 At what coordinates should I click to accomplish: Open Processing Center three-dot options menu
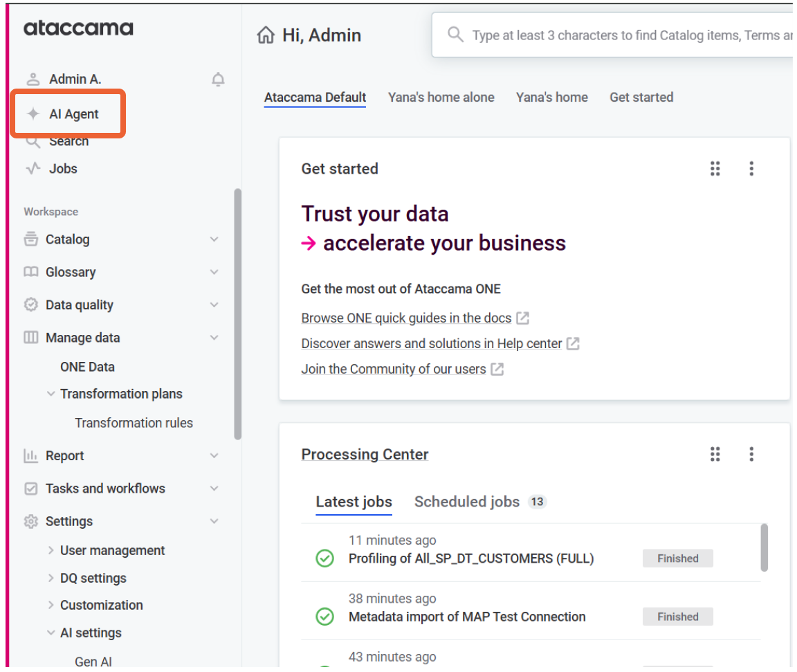coord(751,454)
